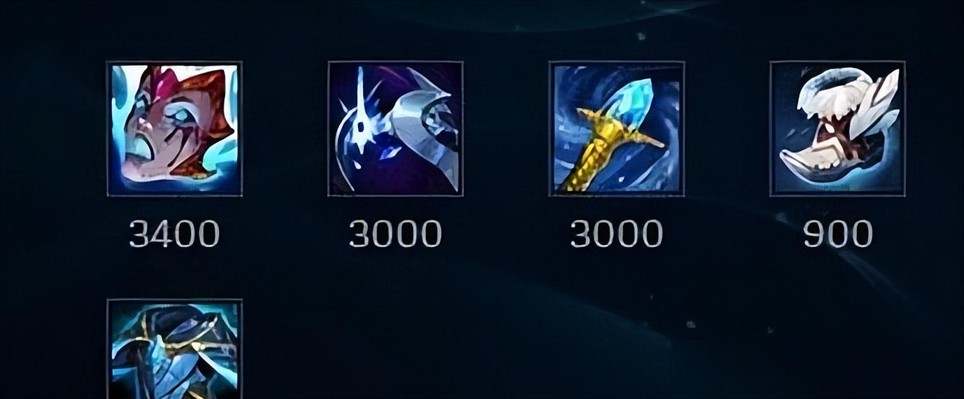Click the 3000 price under silver helm
The width and height of the screenshot is (964, 399).
coord(395,234)
